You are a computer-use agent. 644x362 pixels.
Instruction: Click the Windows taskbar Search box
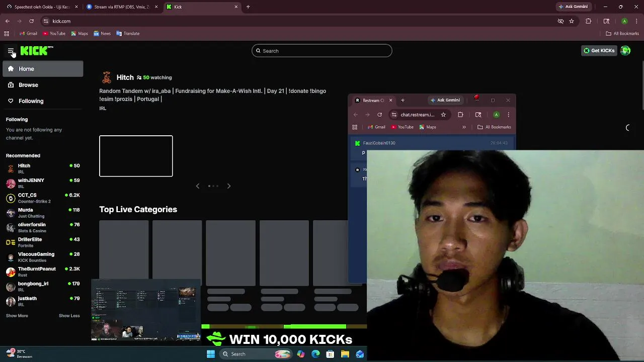[257, 354]
